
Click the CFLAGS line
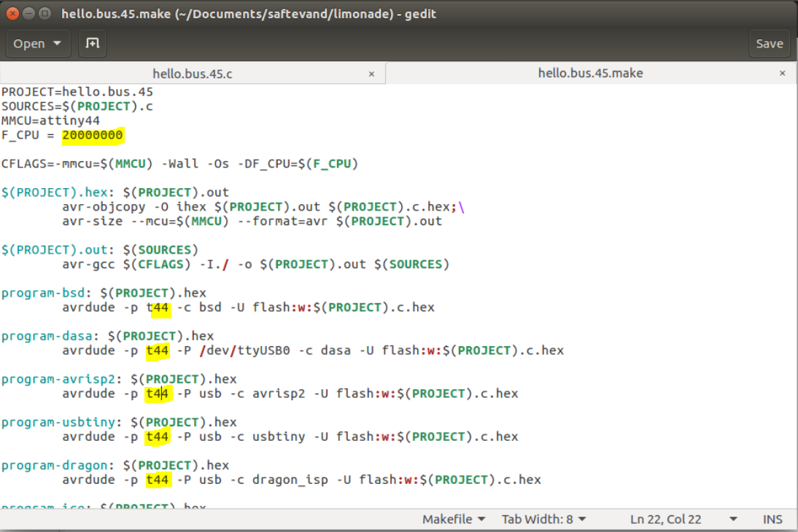coord(179,164)
